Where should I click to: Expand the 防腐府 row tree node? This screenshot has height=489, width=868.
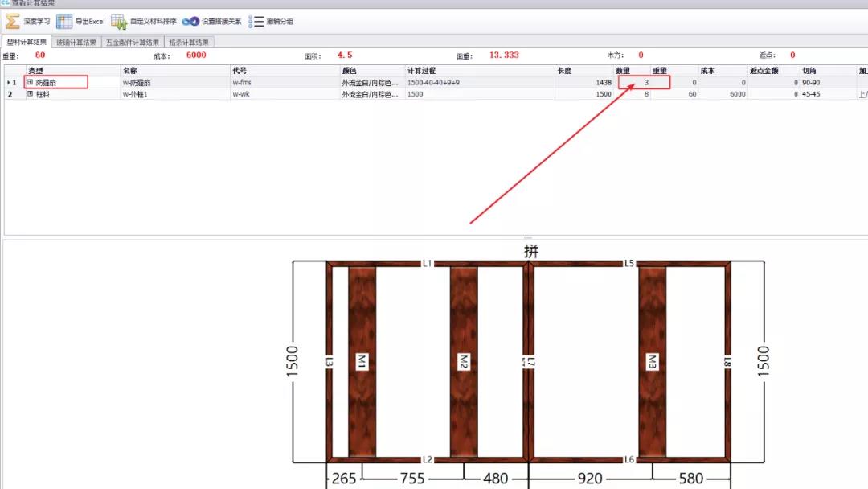(x=31, y=82)
